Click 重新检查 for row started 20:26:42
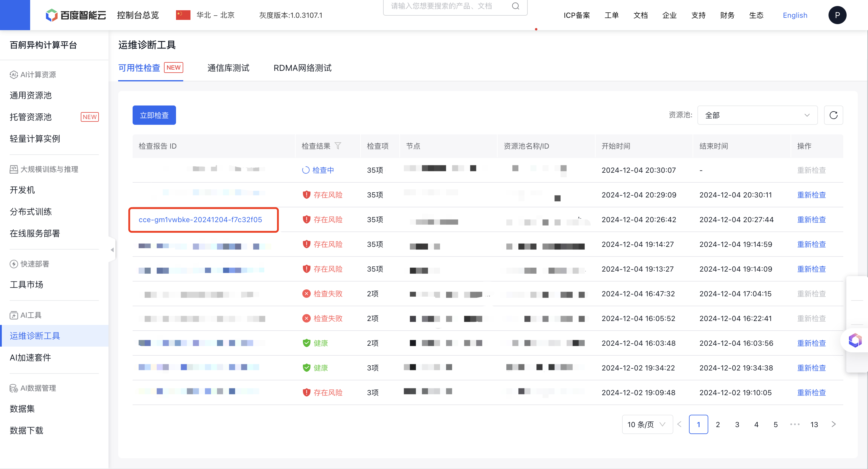The height and width of the screenshot is (469, 868). 811,220
